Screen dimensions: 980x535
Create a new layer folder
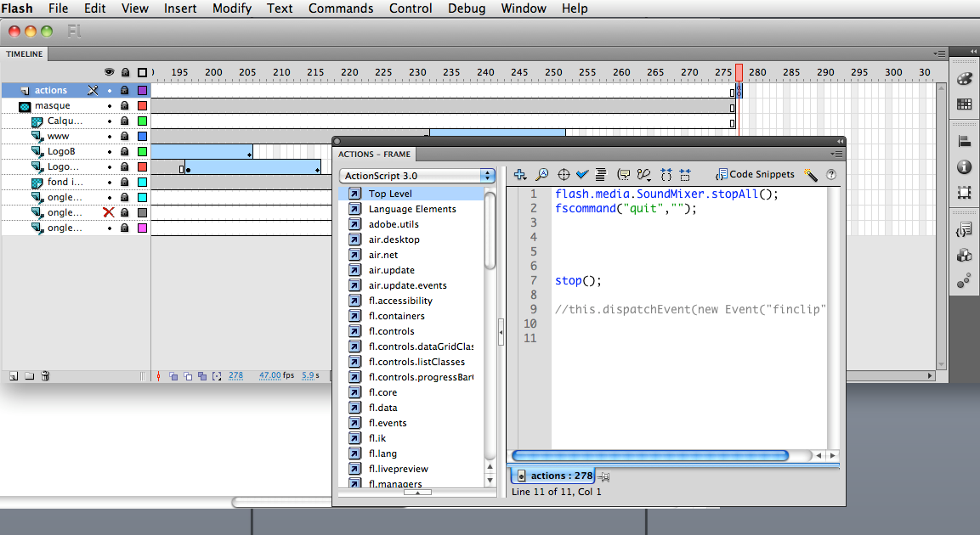(x=30, y=376)
